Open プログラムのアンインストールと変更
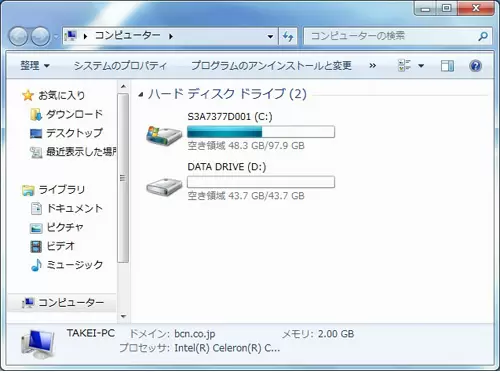 [271, 66]
